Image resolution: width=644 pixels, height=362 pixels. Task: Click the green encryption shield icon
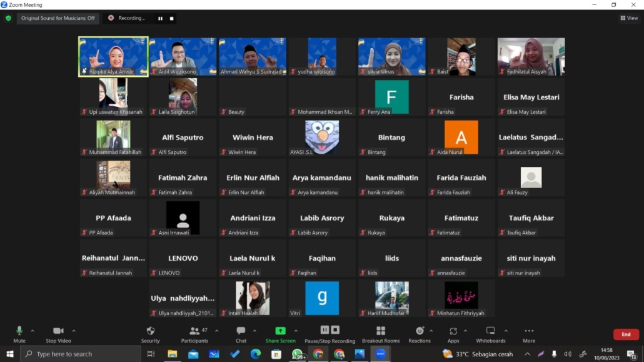click(8, 18)
